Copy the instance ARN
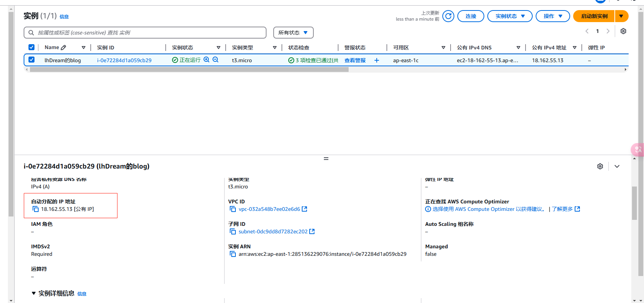This screenshot has width=644, height=303. [x=233, y=254]
